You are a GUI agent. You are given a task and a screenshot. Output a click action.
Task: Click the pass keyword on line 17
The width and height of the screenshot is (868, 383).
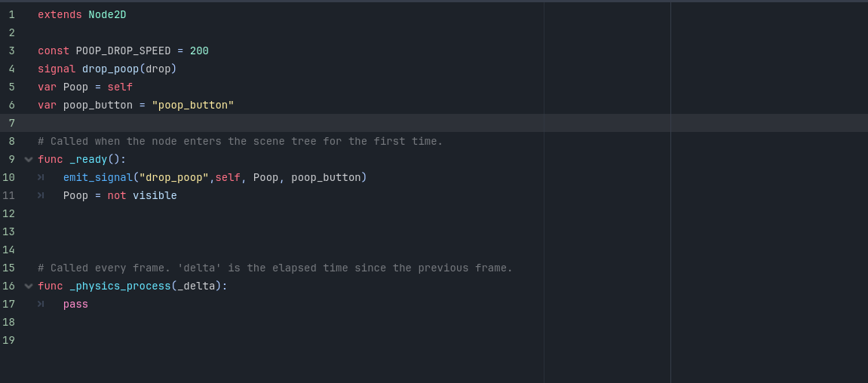tap(76, 304)
